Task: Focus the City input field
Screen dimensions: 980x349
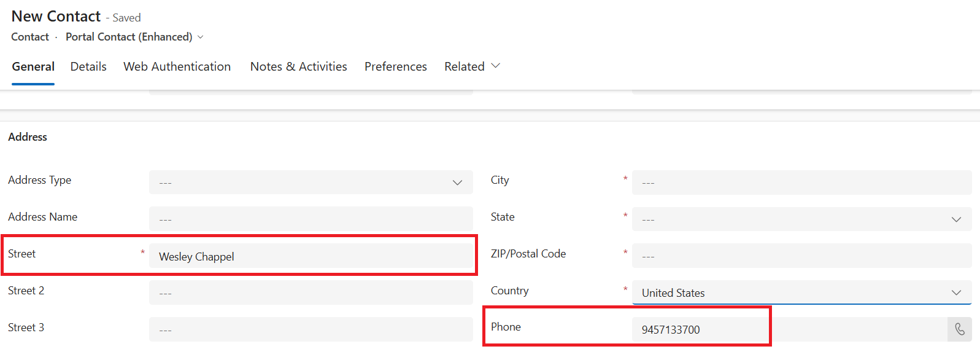Action: pos(801,182)
